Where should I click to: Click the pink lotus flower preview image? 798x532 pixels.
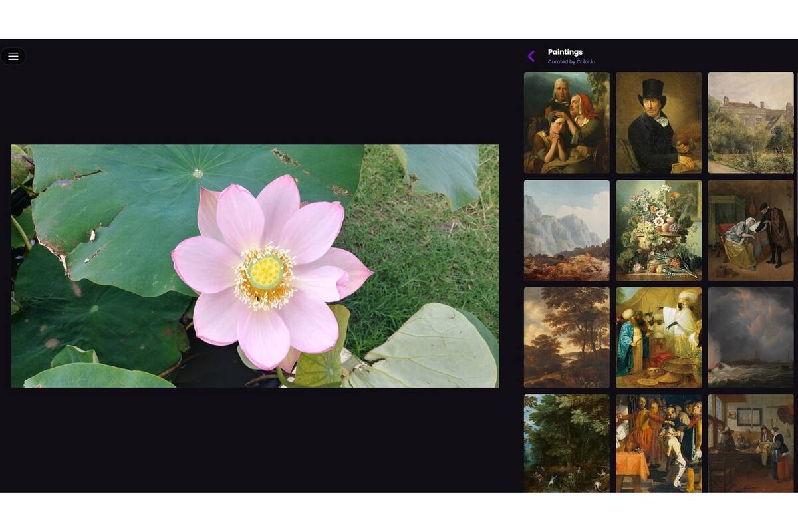[255, 266]
